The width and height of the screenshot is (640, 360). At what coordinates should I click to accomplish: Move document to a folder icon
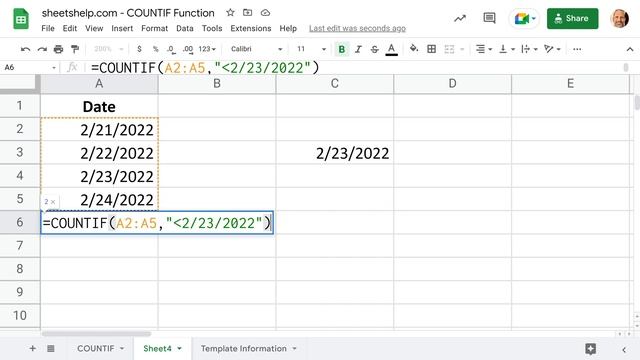point(247,13)
